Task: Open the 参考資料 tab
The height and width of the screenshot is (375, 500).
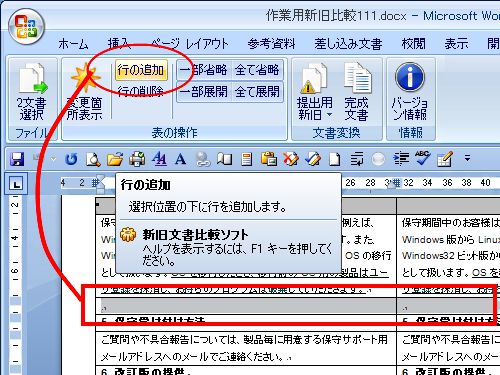Action: [271, 43]
